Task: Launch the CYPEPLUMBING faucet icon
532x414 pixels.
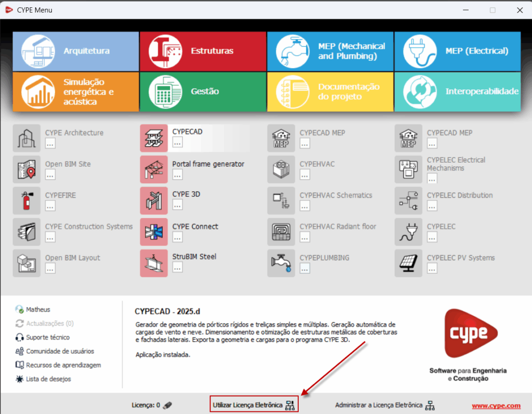Action: [281, 263]
